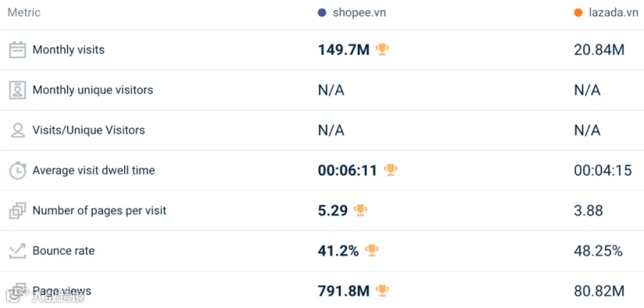The width and height of the screenshot is (644, 308).
Task: Click the 80.82M page views value
Action: (599, 291)
